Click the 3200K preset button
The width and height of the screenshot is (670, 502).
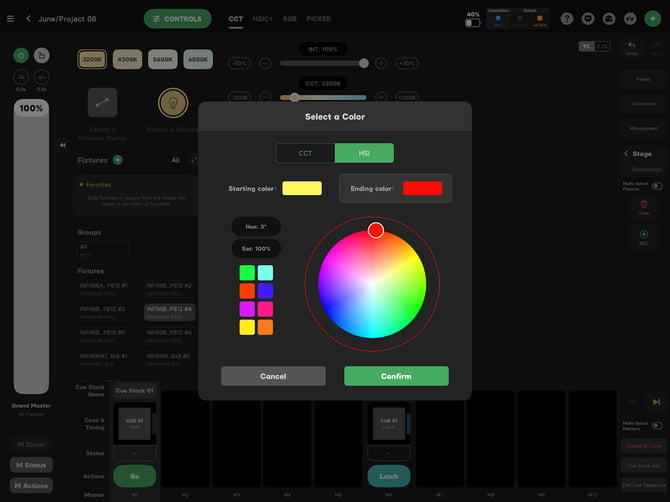point(92,59)
